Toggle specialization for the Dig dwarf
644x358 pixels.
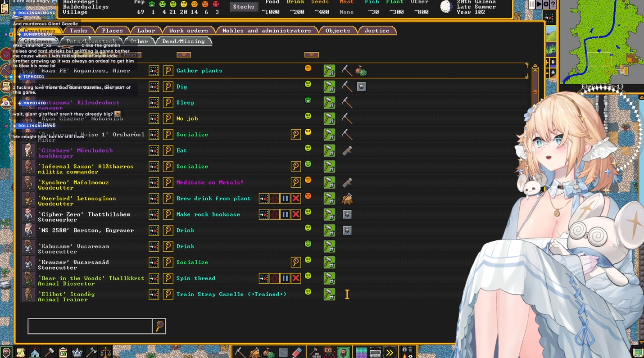pos(329,86)
